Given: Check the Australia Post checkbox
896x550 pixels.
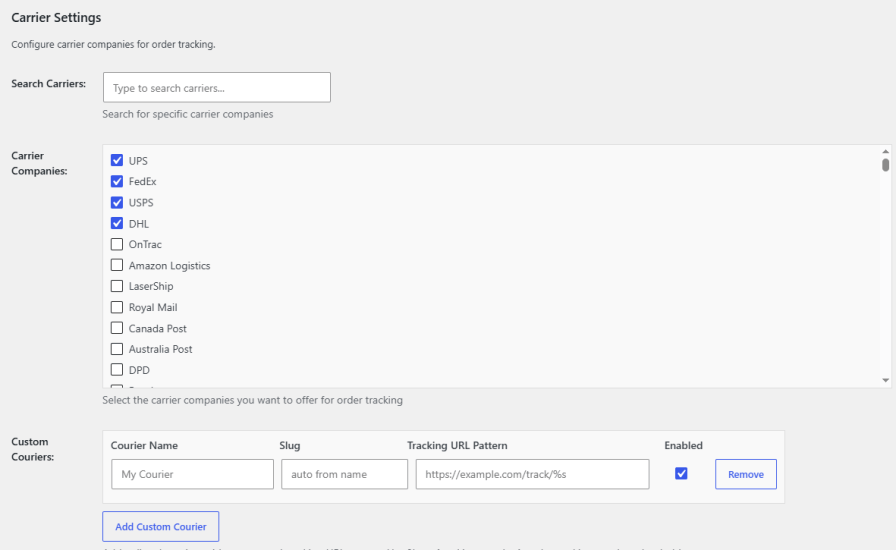Looking at the screenshot, I should pos(117,349).
